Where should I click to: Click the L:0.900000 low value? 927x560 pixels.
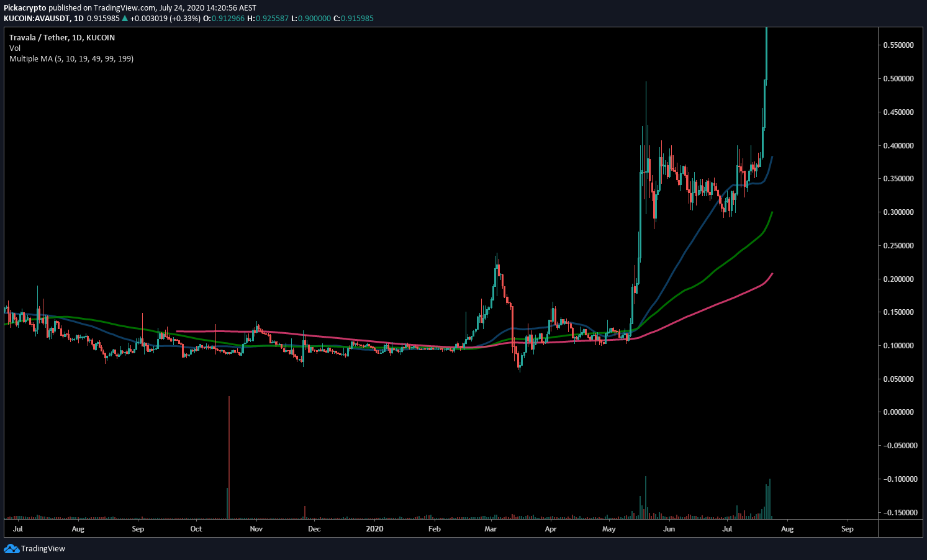(x=311, y=19)
